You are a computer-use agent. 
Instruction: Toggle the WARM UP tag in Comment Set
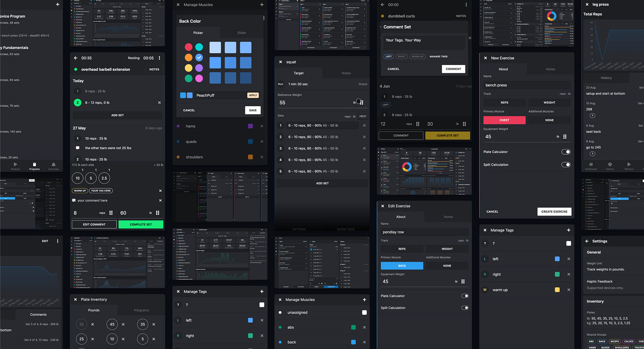(417, 57)
